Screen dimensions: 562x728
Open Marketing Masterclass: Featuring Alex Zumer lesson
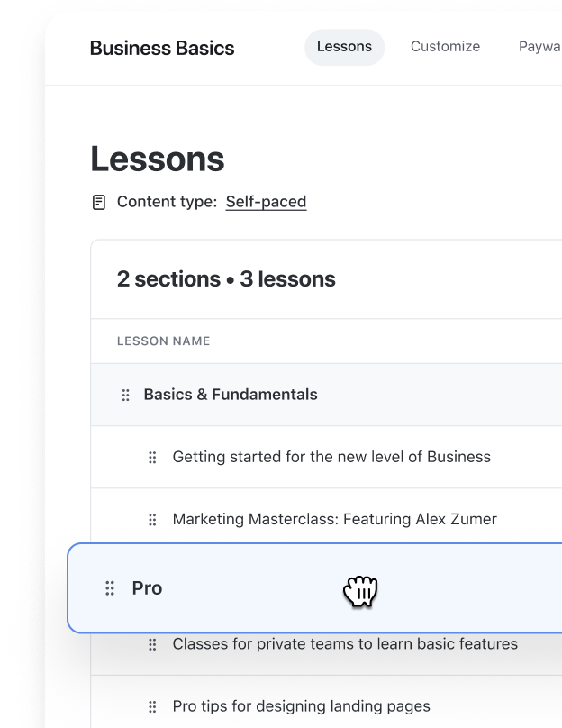(334, 519)
